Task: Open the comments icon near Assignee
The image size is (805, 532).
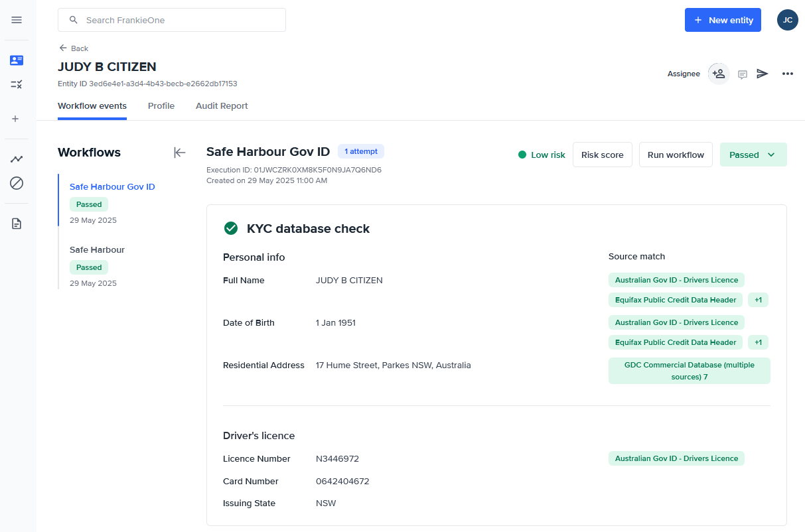Action: [x=743, y=74]
